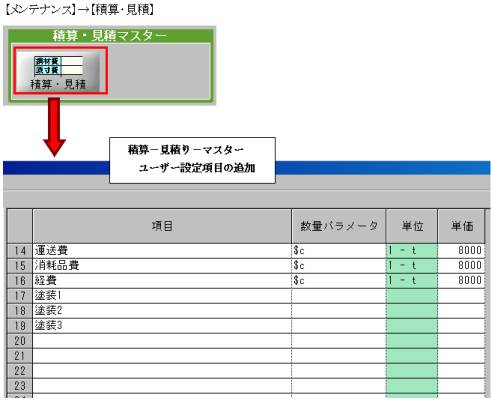Viewport: 492px width, 401px height.
Task: Select the 運送費 item cell
Action: (162, 251)
